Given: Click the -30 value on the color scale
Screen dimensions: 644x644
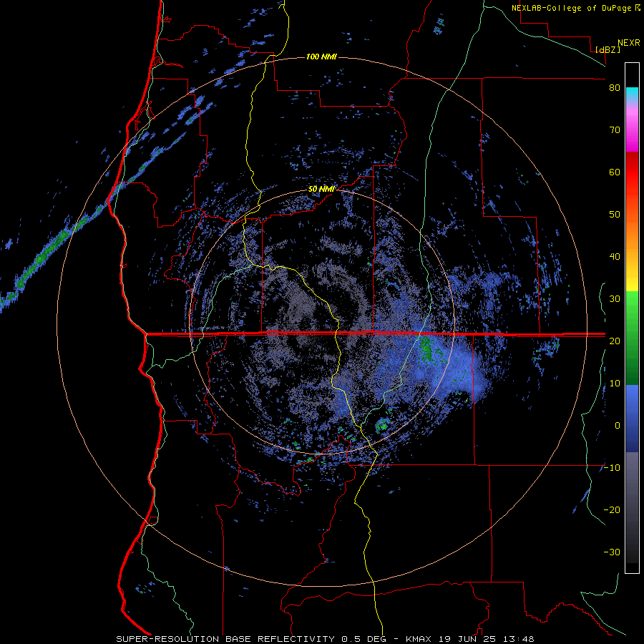Looking at the screenshot, I should point(612,552).
